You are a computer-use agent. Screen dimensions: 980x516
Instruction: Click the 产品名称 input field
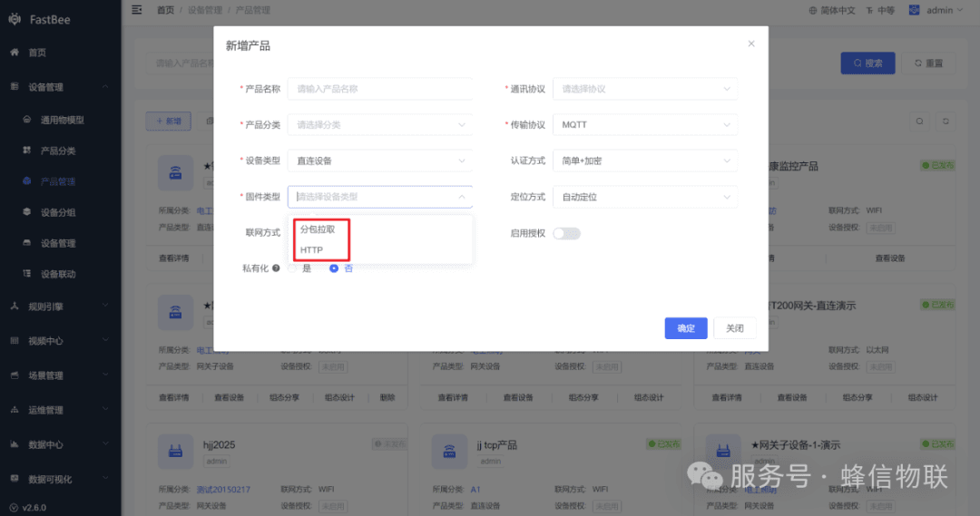tap(380, 89)
